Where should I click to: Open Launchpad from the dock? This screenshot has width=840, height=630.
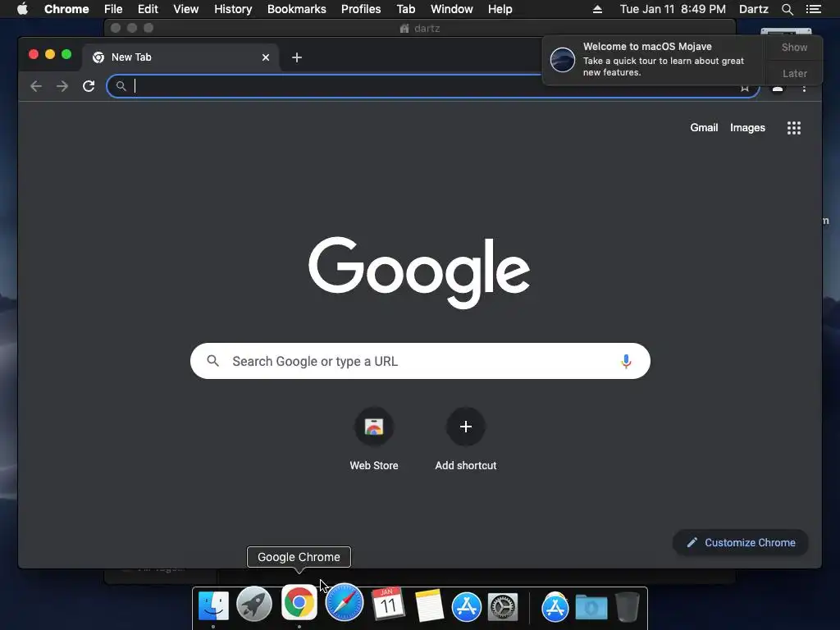pyautogui.click(x=254, y=605)
